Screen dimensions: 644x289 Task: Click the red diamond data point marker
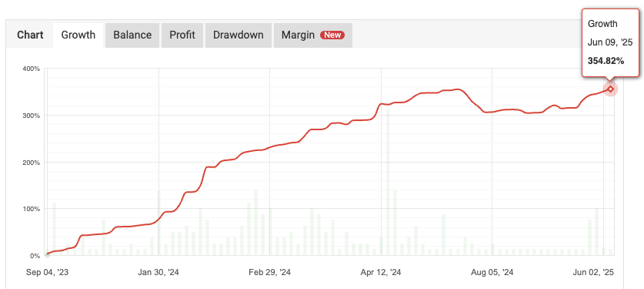610,89
